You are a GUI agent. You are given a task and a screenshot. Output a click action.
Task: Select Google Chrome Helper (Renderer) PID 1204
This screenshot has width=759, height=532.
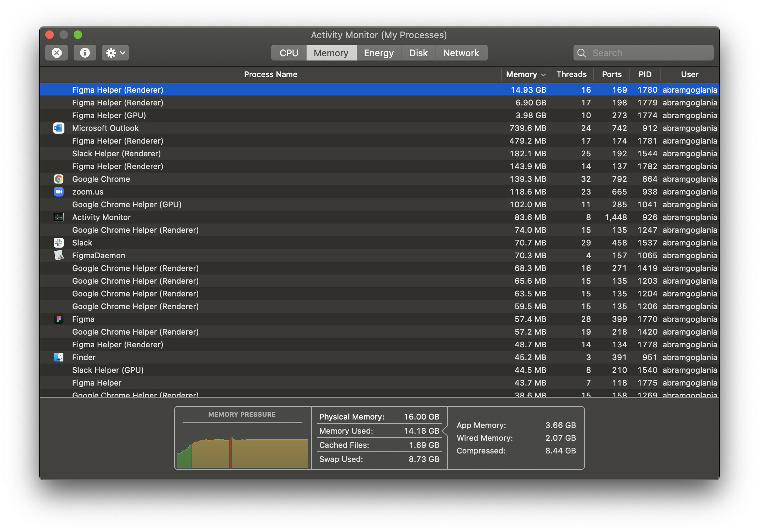pos(379,294)
